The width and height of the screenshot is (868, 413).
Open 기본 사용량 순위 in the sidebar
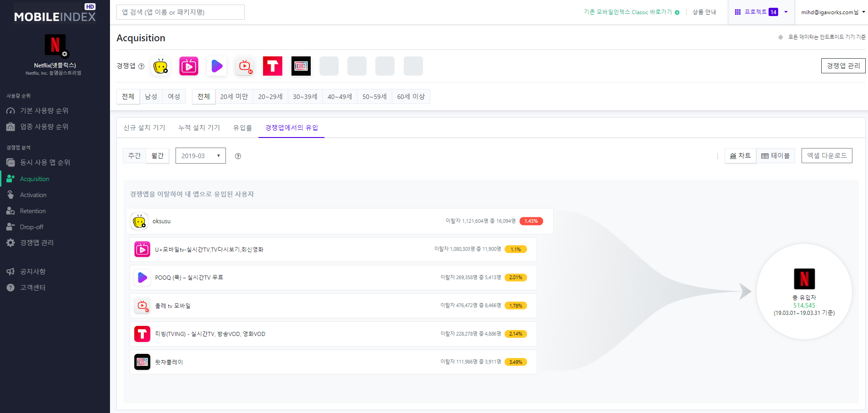(44, 110)
